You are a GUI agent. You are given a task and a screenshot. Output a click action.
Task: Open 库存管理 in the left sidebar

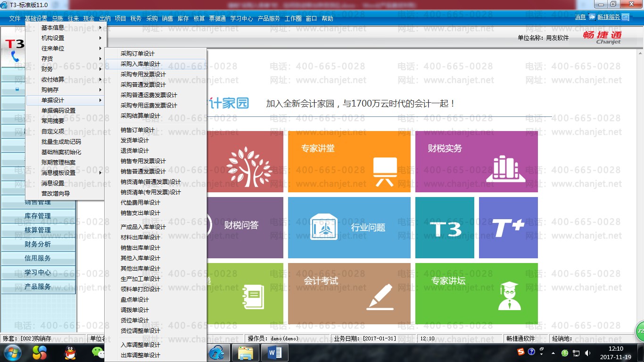click(x=38, y=216)
